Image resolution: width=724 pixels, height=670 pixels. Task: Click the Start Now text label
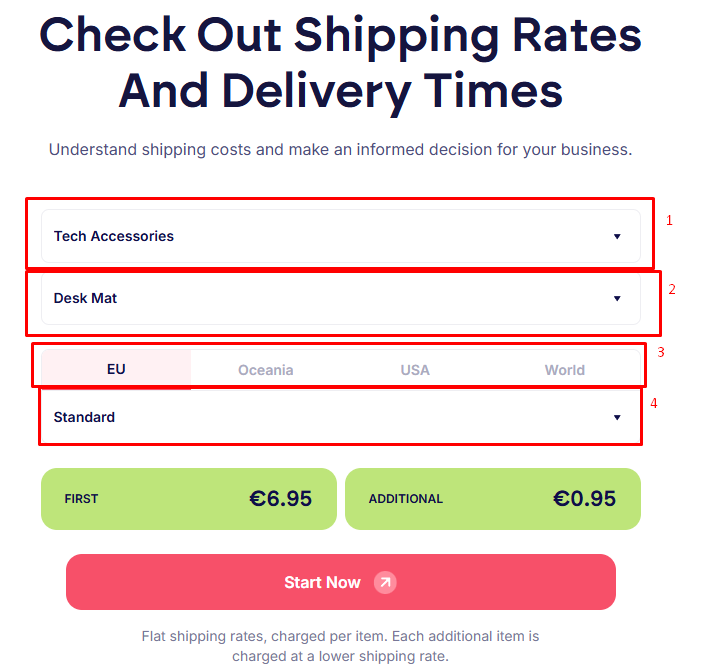[x=322, y=582]
